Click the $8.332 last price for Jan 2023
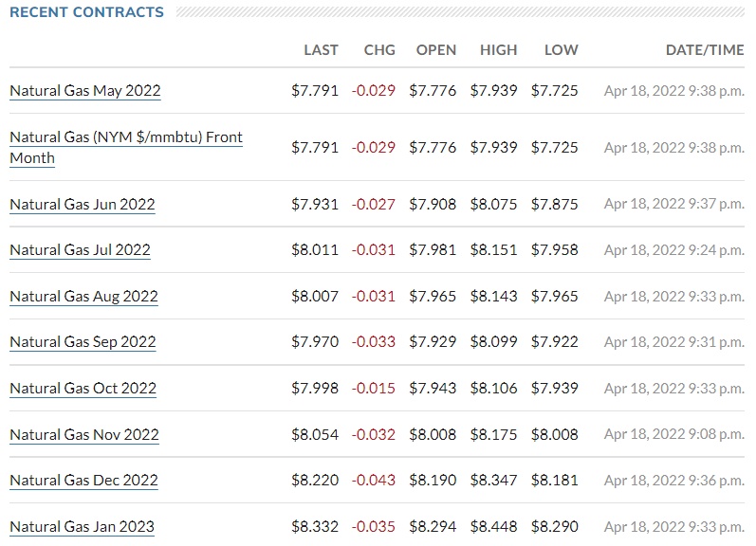 point(315,527)
